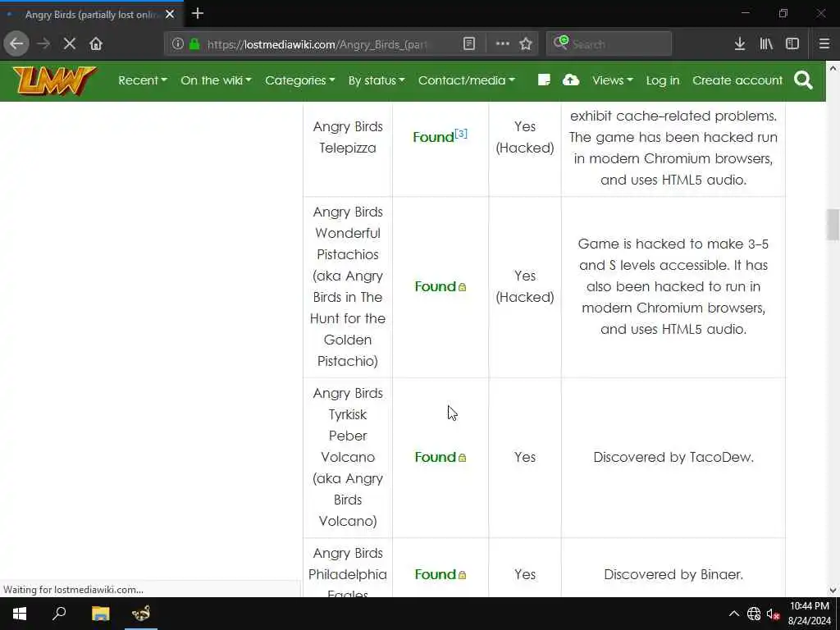Click Create account link
Viewport: 840px width, 630px height.
[737, 80]
